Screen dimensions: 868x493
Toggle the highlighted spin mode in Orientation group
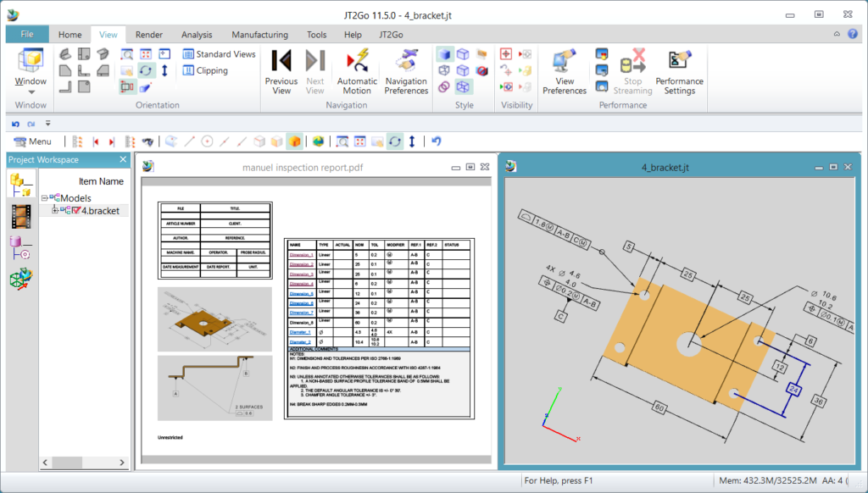coord(147,69)
